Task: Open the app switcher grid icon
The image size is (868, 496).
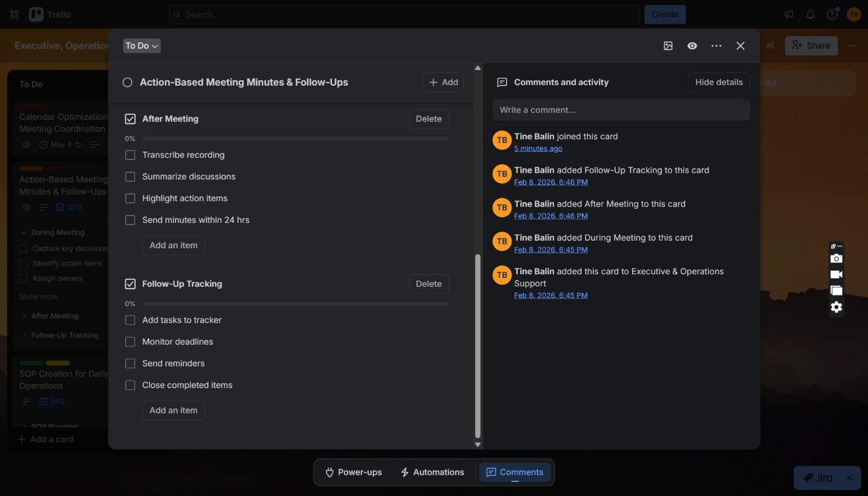Action: [x=15, y=15]
